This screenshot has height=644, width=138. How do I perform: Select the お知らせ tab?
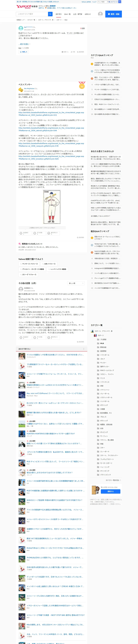click(88, 14)
